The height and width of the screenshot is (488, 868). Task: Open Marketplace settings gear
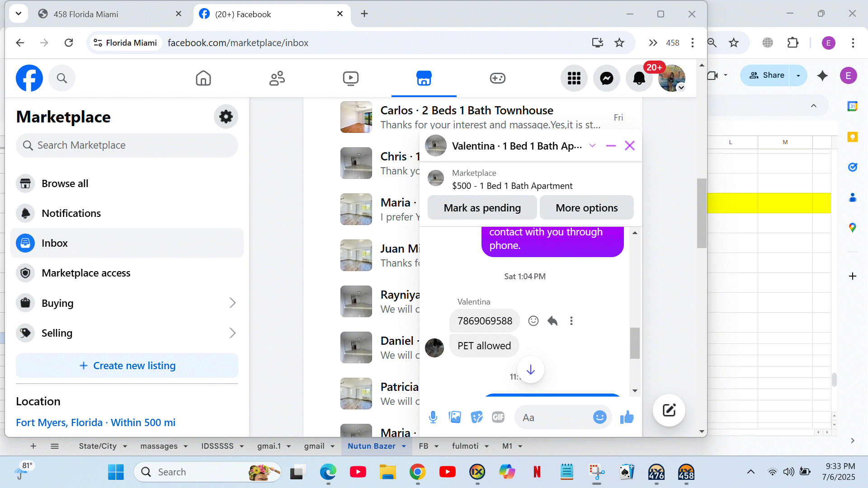[226, 117]
